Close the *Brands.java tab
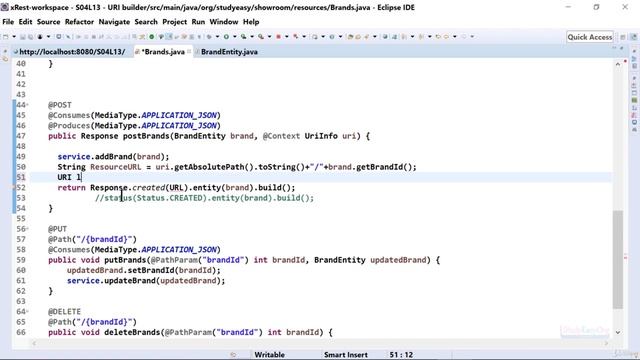 [189, 51]
